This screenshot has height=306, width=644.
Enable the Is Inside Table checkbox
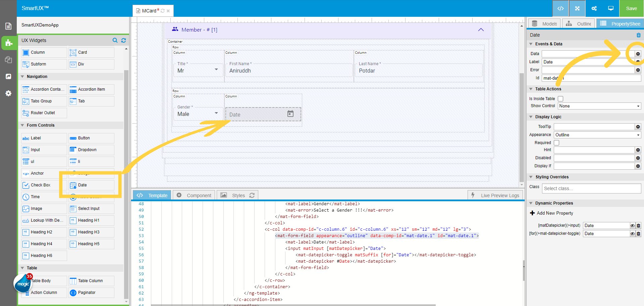tap(560, 99)
